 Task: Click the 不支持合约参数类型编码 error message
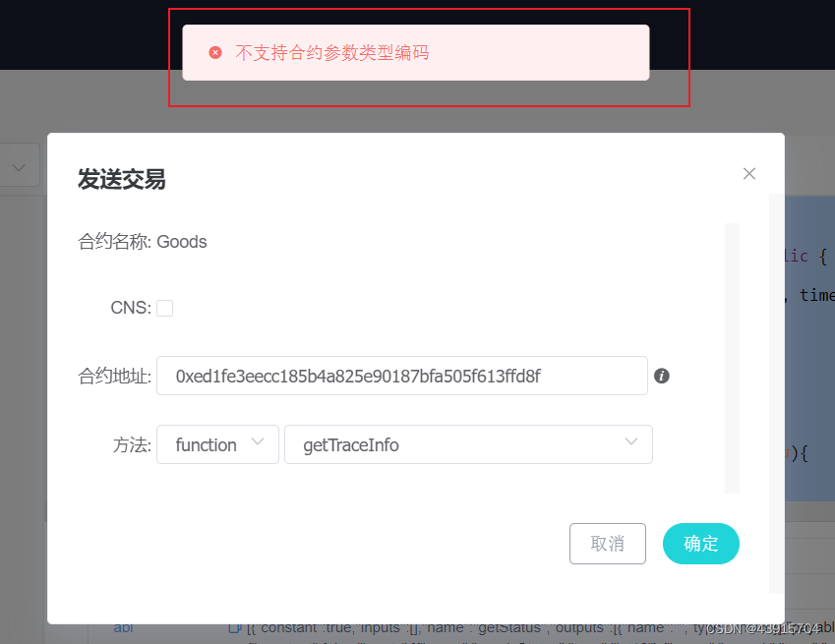click(332, 53)
